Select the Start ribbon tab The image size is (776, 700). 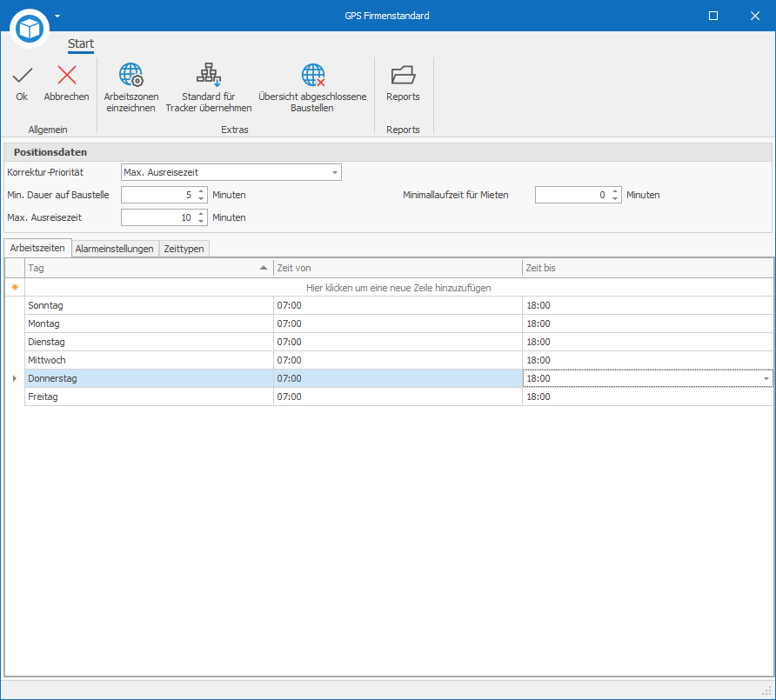[81, 44]
